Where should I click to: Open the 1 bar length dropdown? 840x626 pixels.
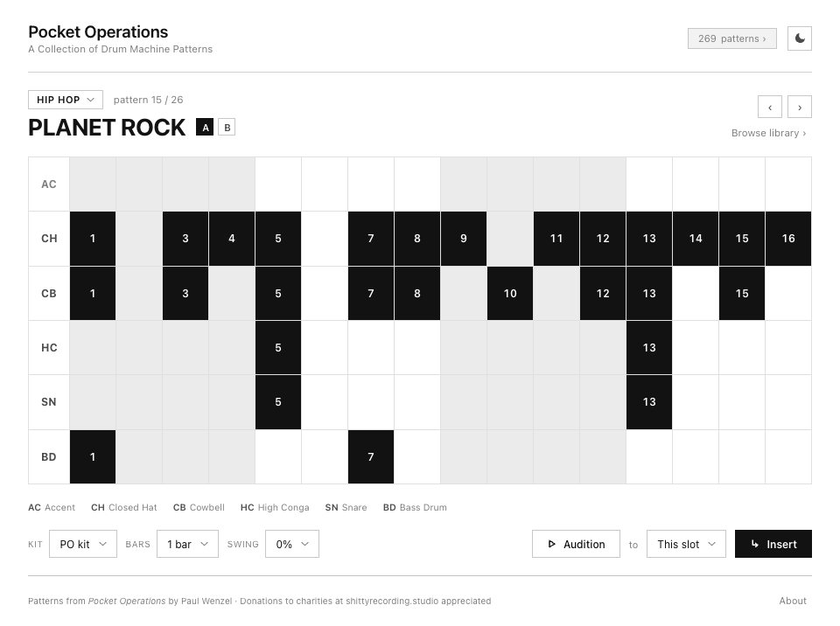(187, 544)
